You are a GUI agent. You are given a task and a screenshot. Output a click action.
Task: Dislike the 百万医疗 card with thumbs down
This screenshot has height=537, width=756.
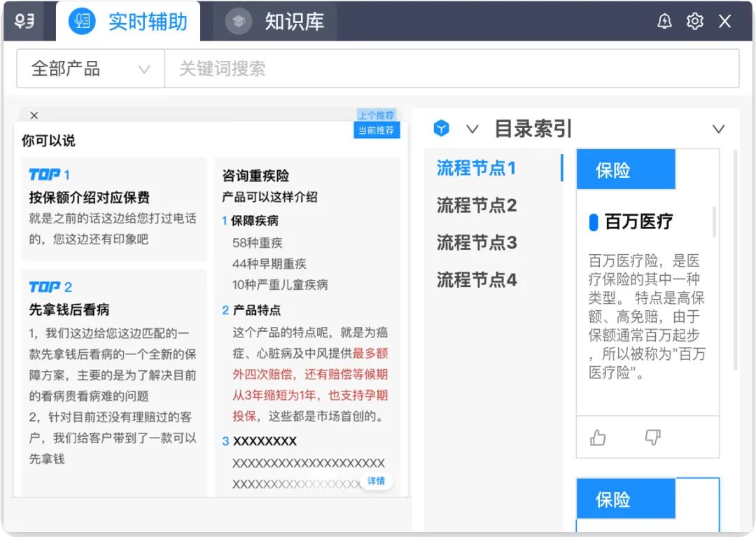point(653,437)
